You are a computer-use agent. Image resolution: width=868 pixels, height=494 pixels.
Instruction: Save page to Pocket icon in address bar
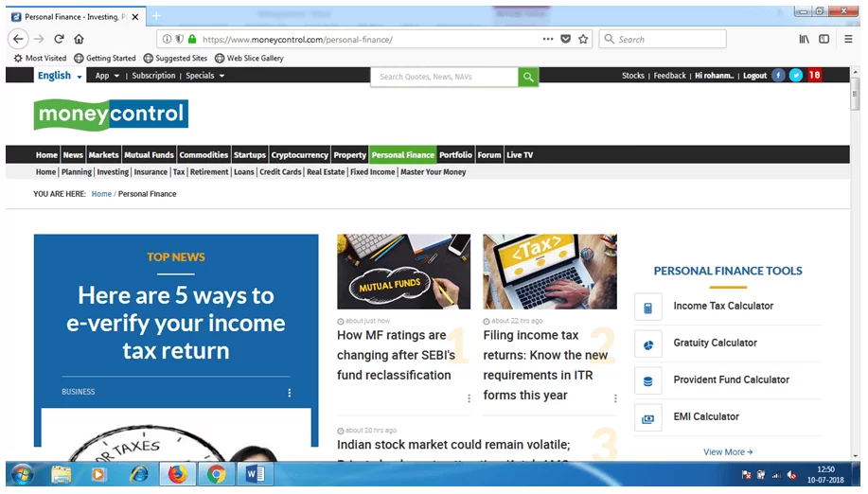[566, 40]
